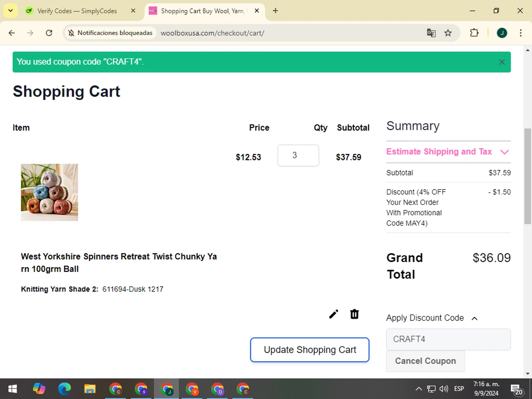
Task: Switch to Chrome profile V taskbar icon
Action: pyautogui.click(x=192, y=389)
